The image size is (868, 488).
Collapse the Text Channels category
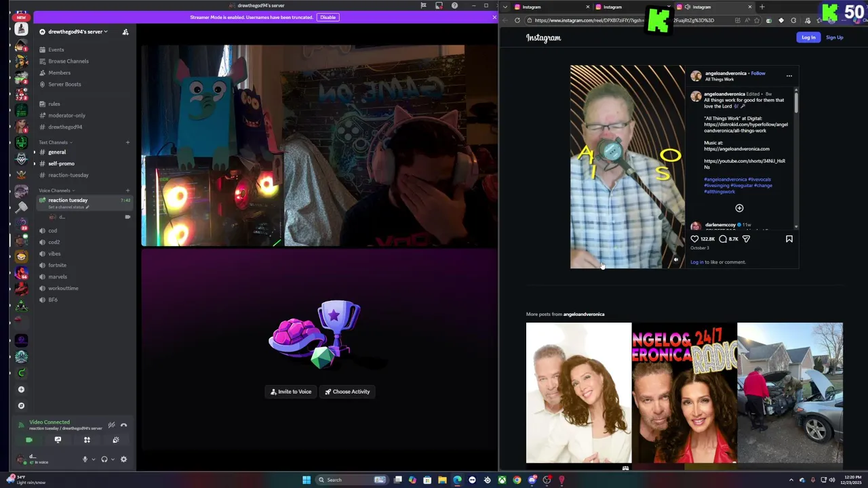click(x=56, y=142)
